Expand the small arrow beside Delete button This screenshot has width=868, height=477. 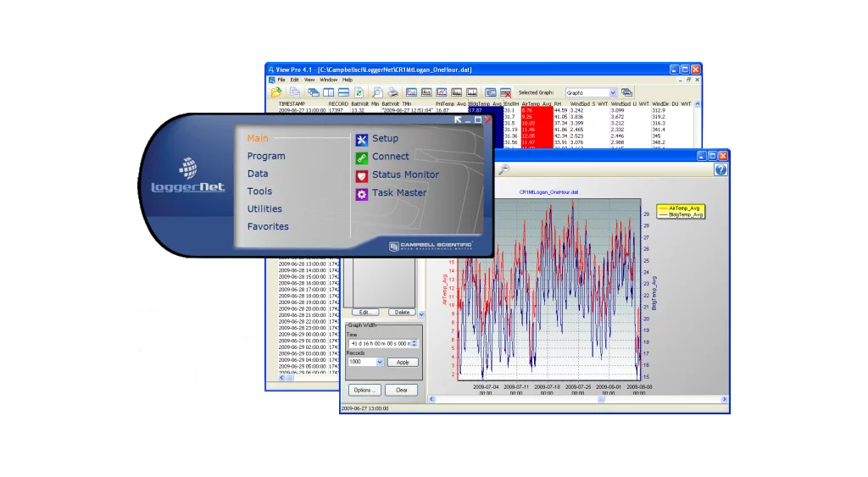point(421,314)
